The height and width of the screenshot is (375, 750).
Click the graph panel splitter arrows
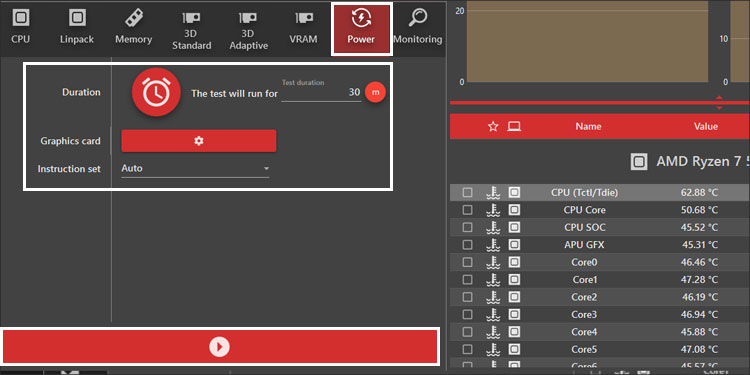[x=719, y=102]
